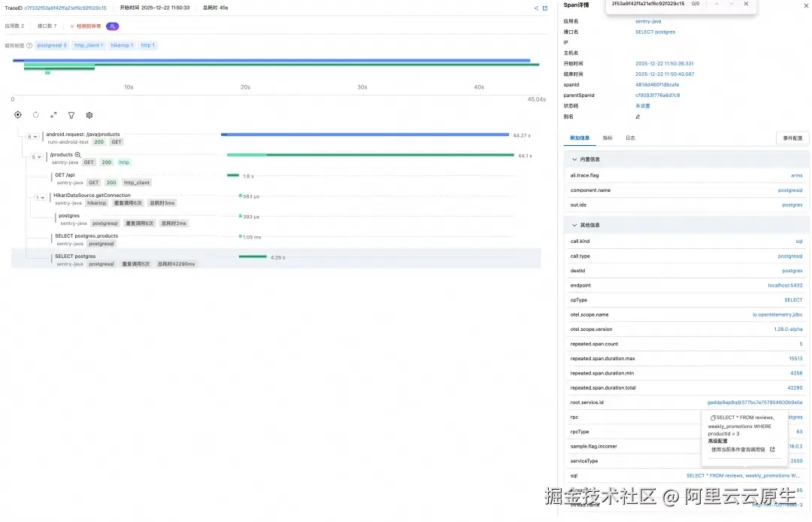
Task: Filter by http_client 1 component tag
Action: (89, 46)
